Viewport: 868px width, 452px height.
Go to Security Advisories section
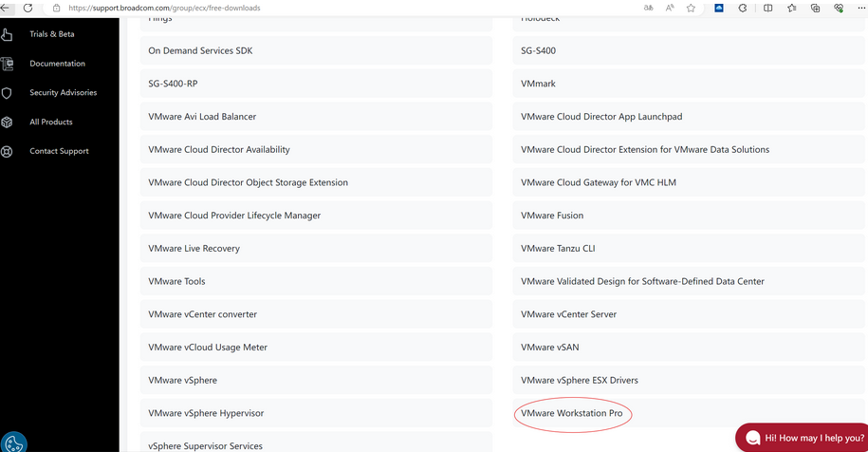pos(64,92)
